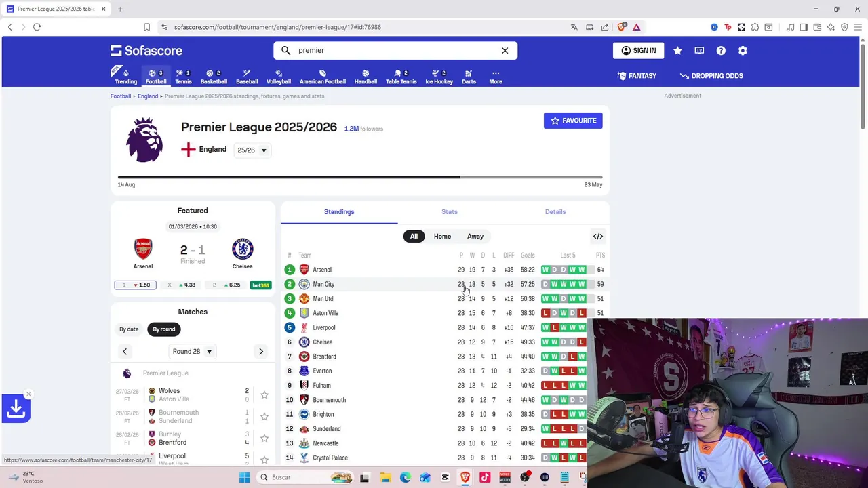Image resolution: width=868 pixels, height=488 pixels.
Task: Click the SIGN IN button
Action: tap(638, 50)
